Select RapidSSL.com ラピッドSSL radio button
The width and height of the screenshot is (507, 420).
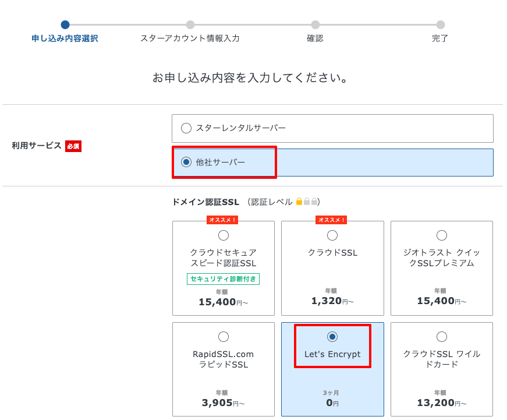click(x=223, y=337)
